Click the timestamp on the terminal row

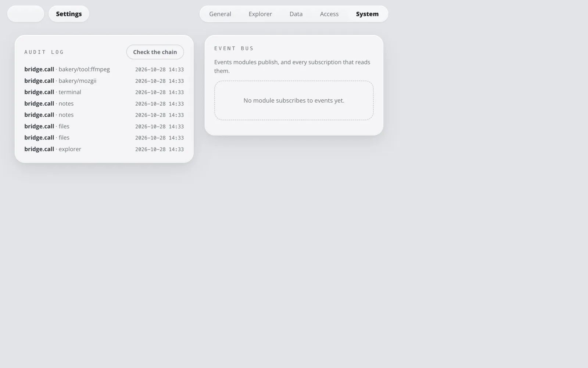(x=159, y=92)
